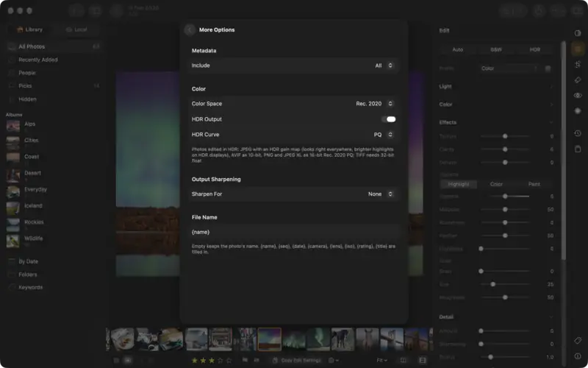Click the second rating star
Screen dimensions: 588x368
click(204, 361)
